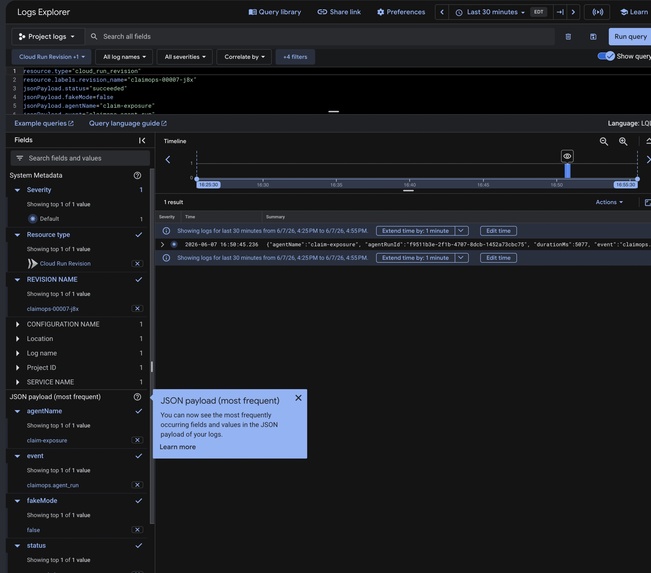
Task: Expand the Location field
Action: [17, 339]
